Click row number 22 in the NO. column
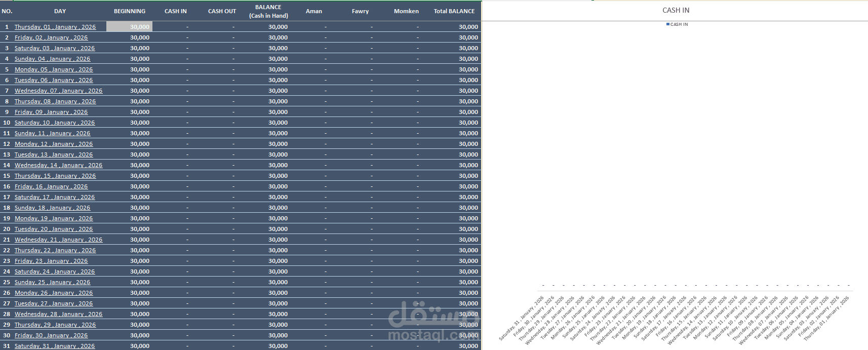868x350 pixels. 7,250
